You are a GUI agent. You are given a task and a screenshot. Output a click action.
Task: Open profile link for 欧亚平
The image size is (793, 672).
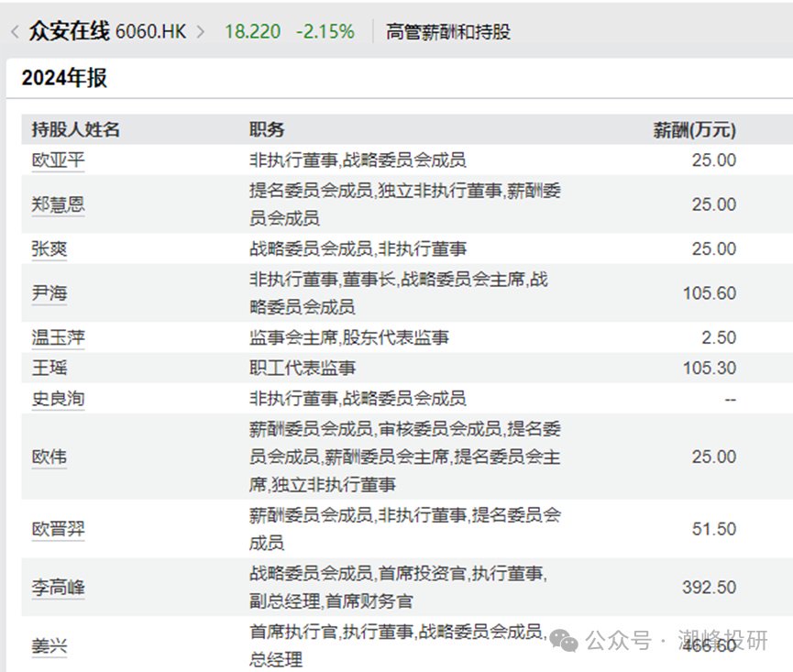58,160
